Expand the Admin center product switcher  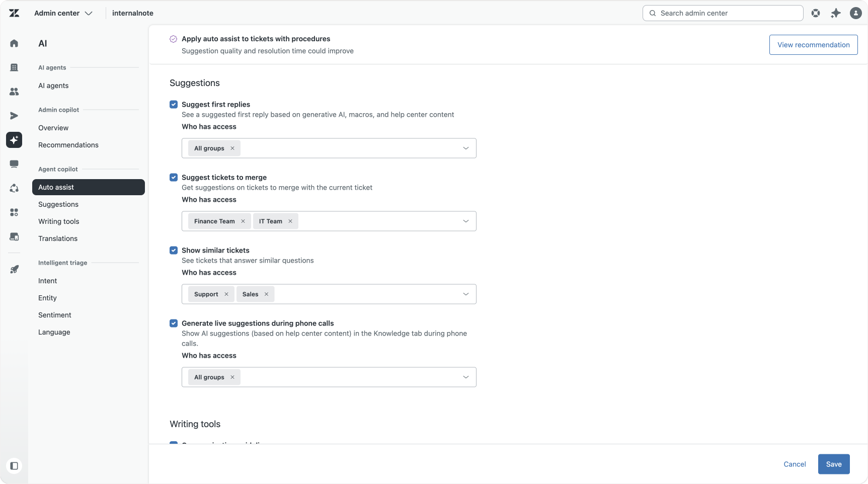[x=63, y=13]
